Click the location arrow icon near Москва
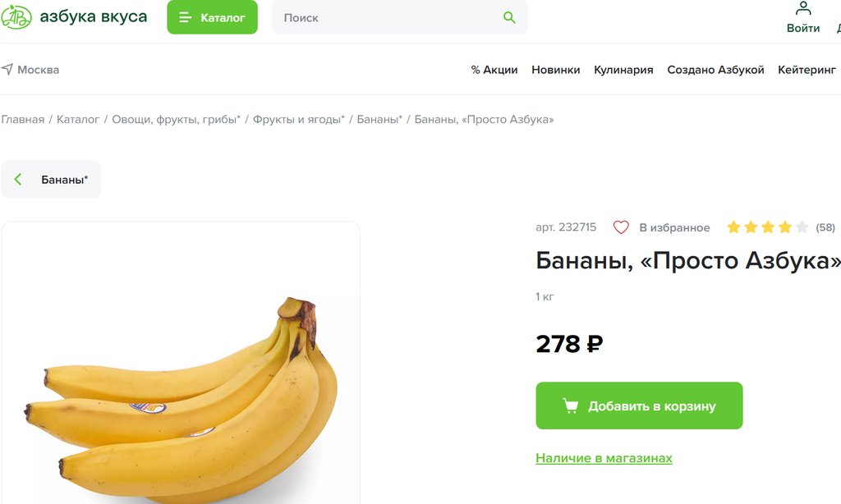841x504 pixels. tap(7, 69)
